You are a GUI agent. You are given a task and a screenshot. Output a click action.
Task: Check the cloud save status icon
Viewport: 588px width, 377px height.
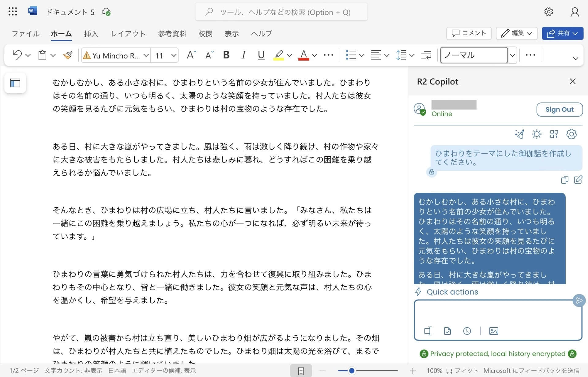click(106, 12)
